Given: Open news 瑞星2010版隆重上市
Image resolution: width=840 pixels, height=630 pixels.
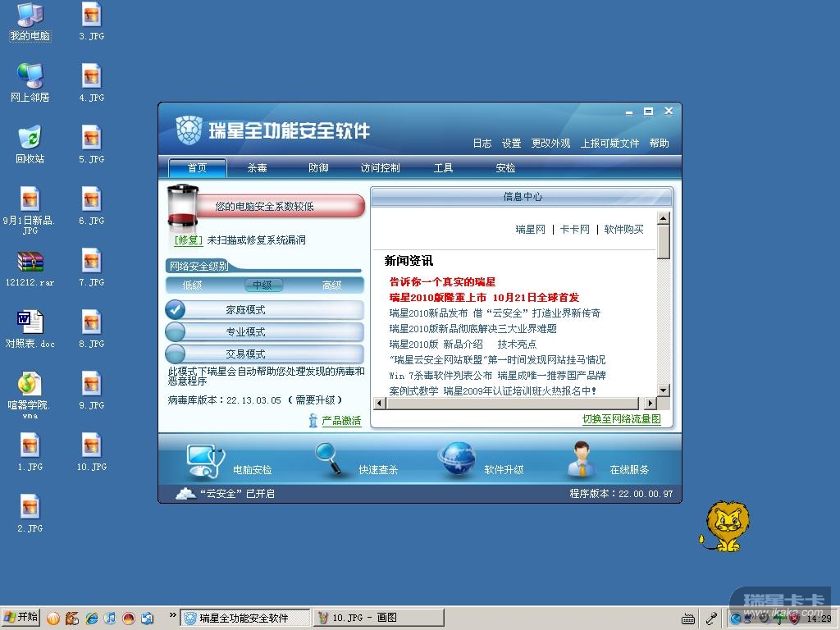Looking at the screenshot, I should coord(484,297).
